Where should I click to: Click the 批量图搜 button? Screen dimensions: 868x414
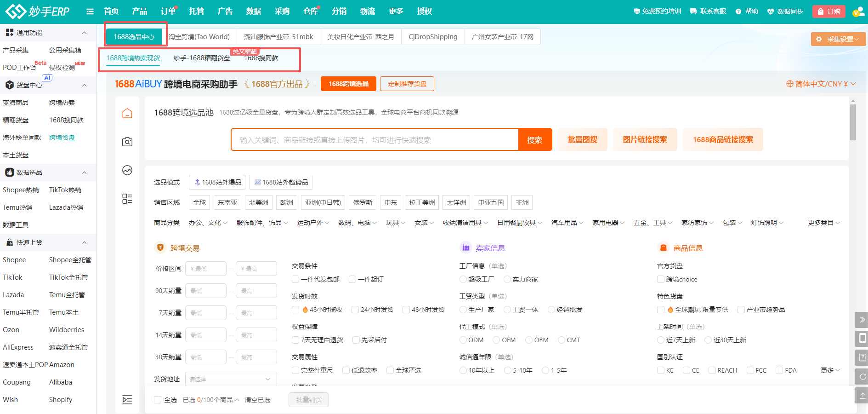(582, 140)
